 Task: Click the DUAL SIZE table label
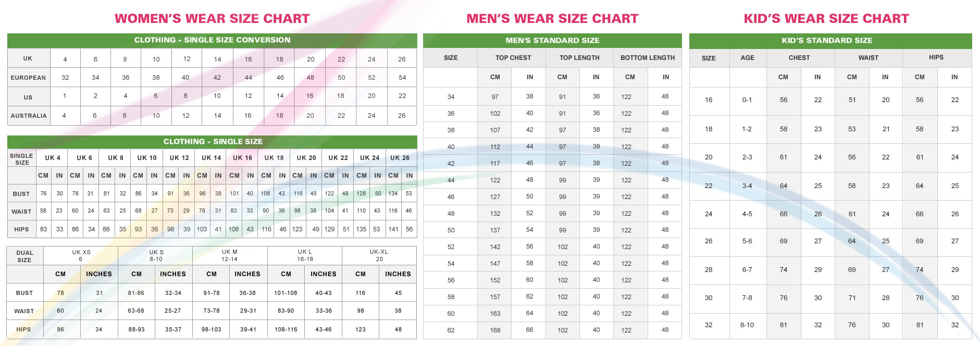pyautogui.click(x=24, y=256)
